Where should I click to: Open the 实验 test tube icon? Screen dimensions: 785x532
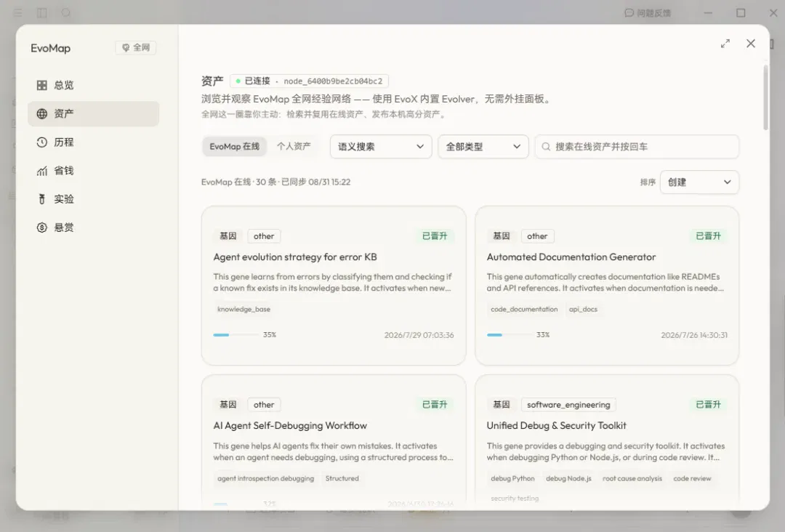[x=42, y=199]
